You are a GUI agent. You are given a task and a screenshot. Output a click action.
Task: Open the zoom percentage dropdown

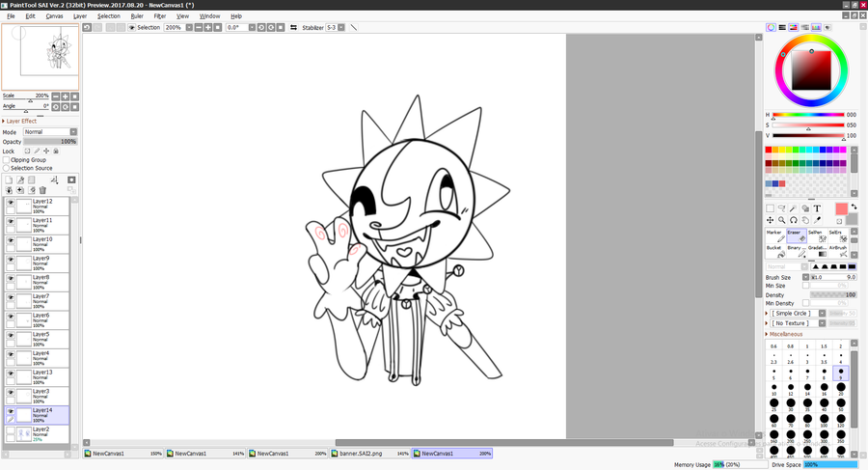click(x=189, y=27)
